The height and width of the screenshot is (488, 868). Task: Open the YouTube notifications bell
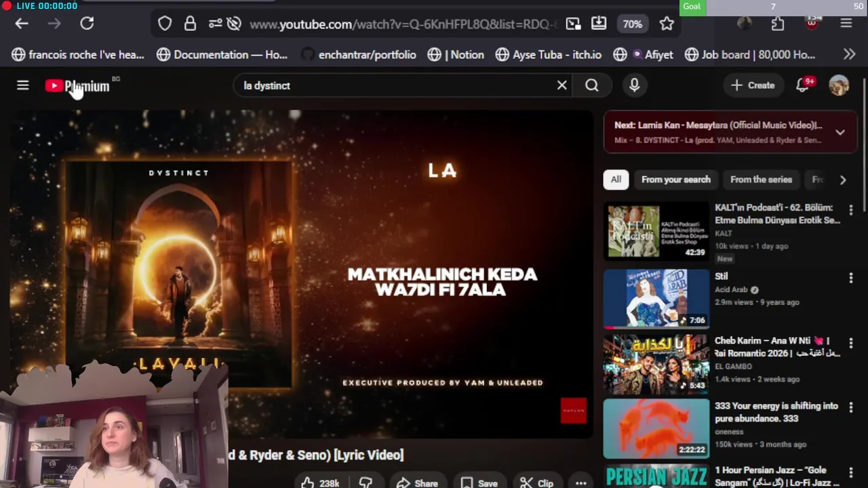(803, 85)
